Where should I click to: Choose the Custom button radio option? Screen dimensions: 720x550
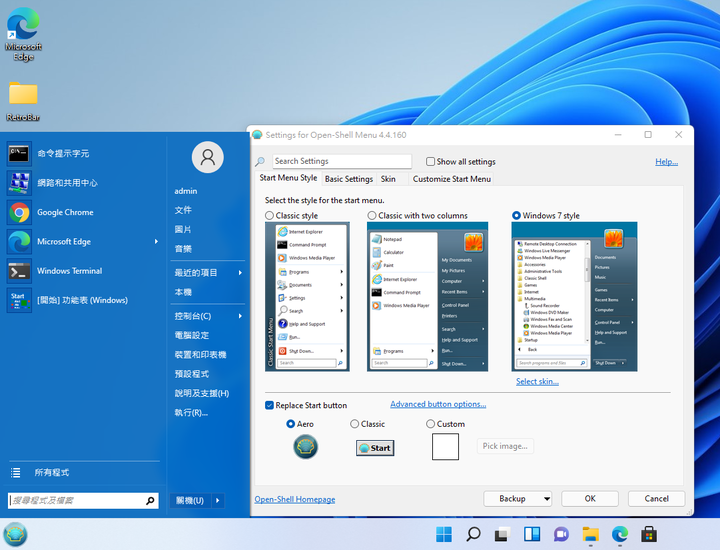(x=430, y=424)
